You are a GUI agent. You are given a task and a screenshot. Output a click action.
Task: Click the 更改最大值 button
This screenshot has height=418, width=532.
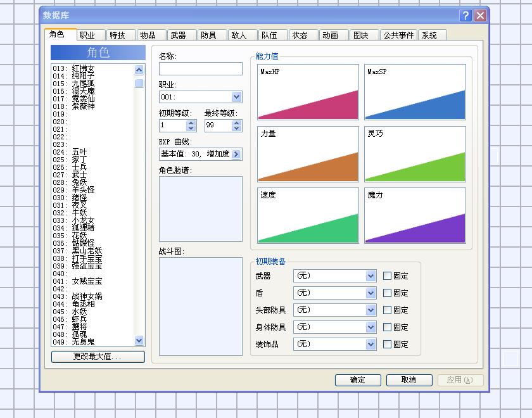(x=98, y=356)
